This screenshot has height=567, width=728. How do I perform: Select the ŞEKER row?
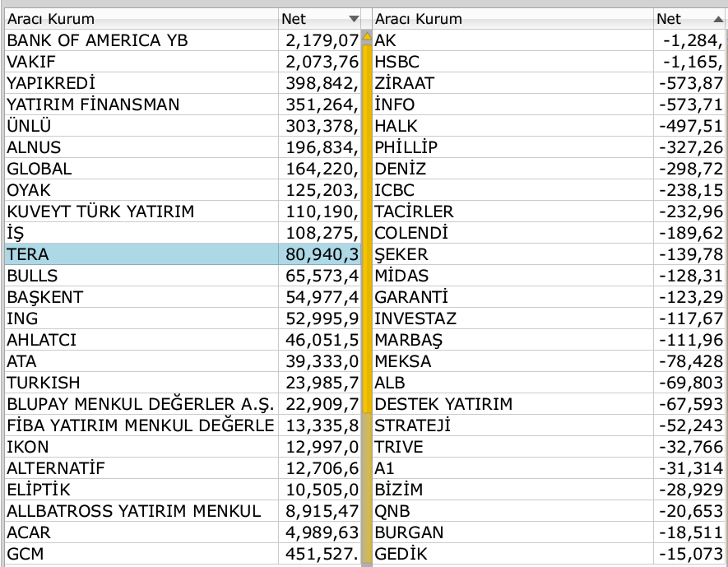(x=549, y=254)
